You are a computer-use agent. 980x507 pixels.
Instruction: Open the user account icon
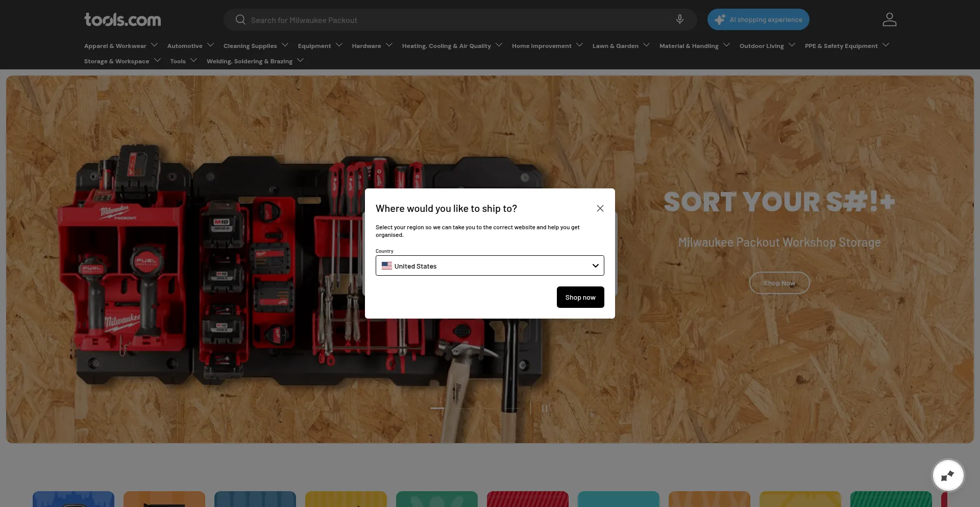point(889,19)
